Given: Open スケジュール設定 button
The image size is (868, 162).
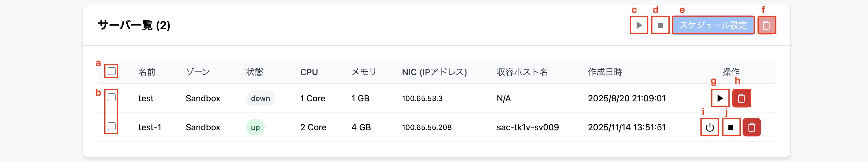Looking at the screenshot, I should (713, 25).
